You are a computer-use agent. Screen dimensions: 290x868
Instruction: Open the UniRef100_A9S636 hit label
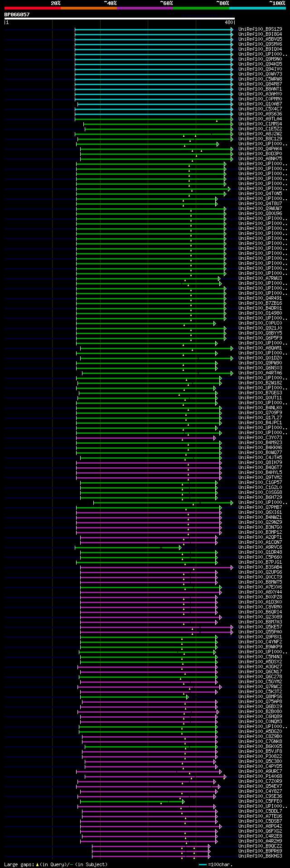(260, 114)
